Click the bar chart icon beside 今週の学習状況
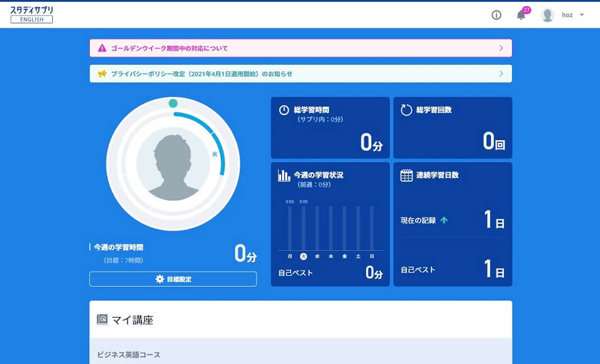Viewport: 600px width, 364px height. tap(284, 175)
